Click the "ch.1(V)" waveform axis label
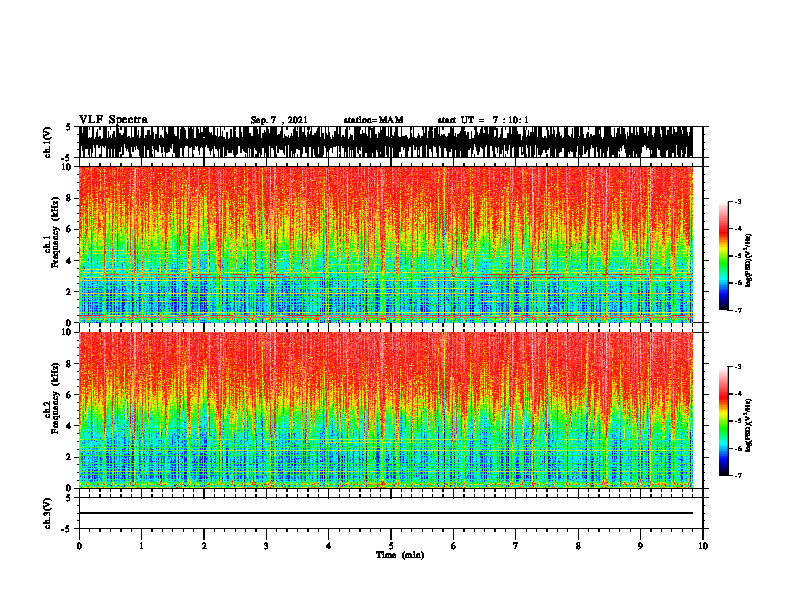This screenshot has width=792, height=612. pyautogui.click(x=47, y=142)
